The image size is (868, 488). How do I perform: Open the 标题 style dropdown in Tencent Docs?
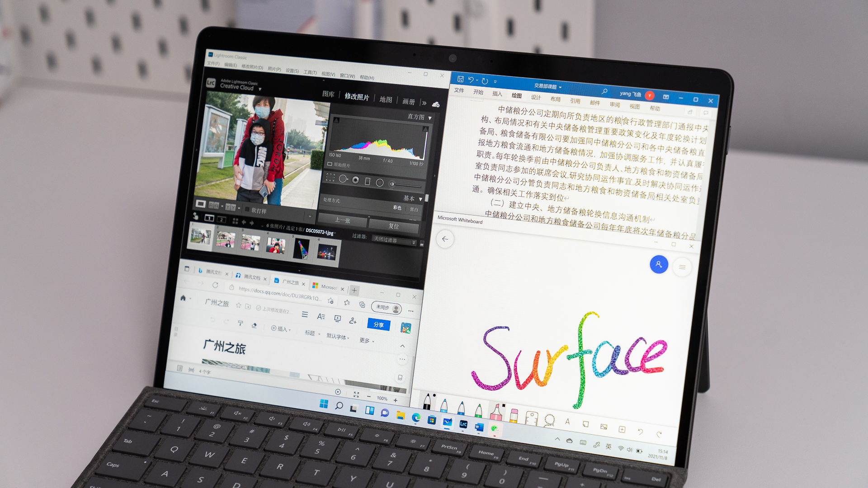pyautogui.click(x=312, y=333)
